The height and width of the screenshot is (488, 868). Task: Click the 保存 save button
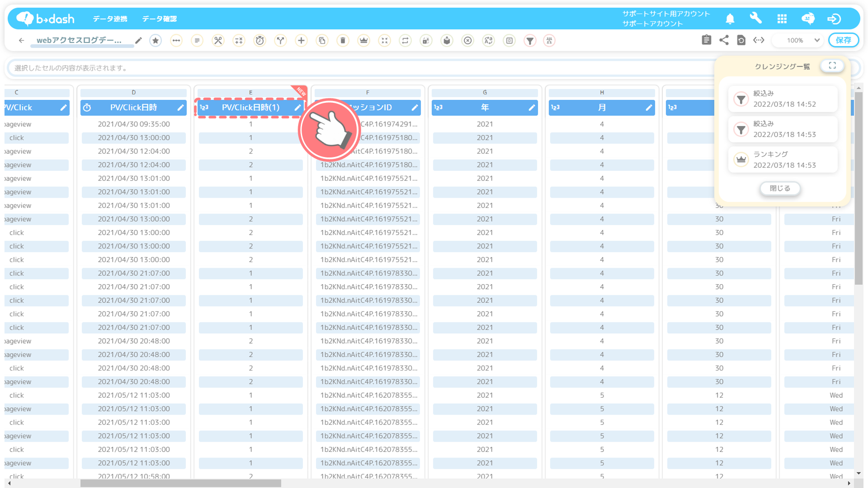[843, 40]
